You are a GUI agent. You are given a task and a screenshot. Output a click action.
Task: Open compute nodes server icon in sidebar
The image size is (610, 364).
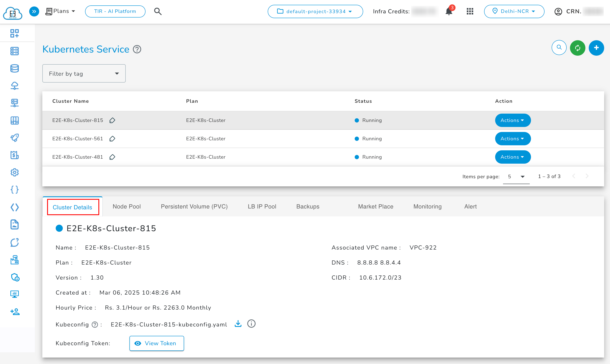point(14,51)
